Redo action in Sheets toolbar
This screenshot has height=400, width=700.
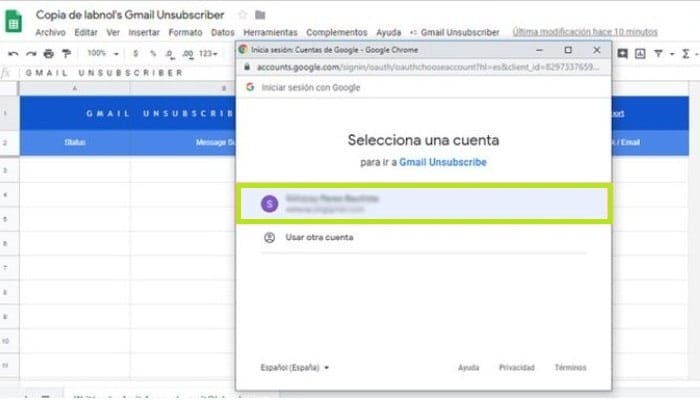click(31, 54)
